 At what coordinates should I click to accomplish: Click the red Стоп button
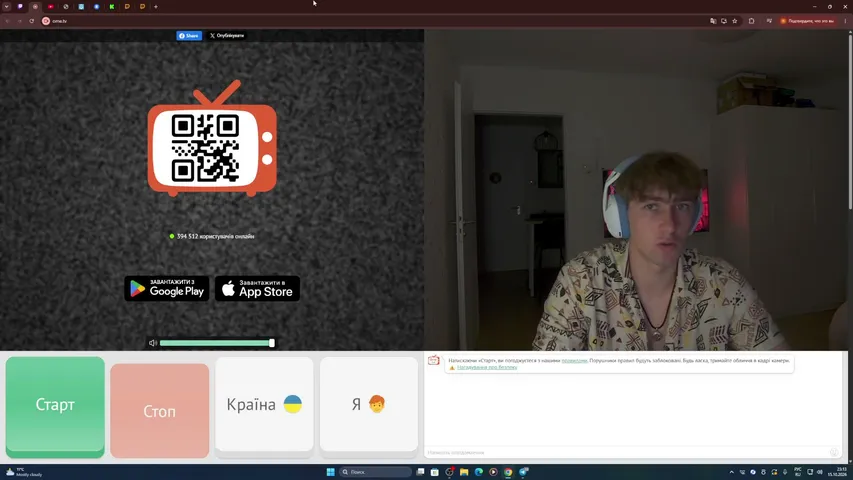(159, 410)
